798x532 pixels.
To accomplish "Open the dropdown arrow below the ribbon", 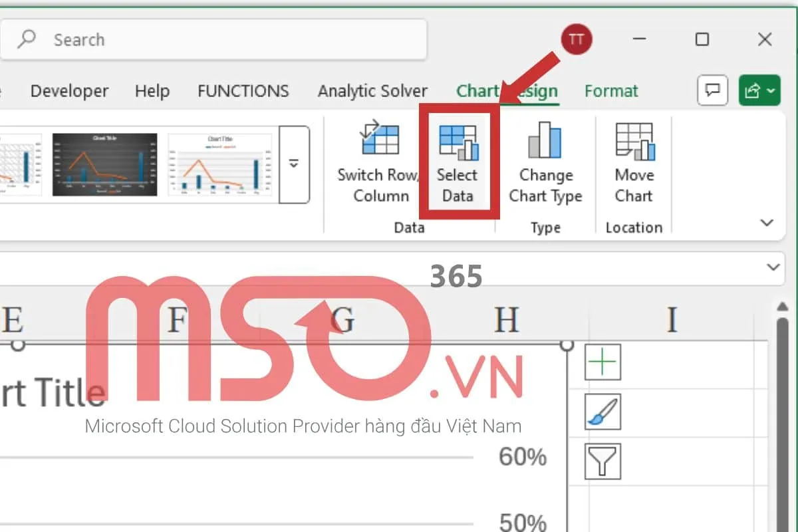I will pyautogui.click(x=772, y=267).
